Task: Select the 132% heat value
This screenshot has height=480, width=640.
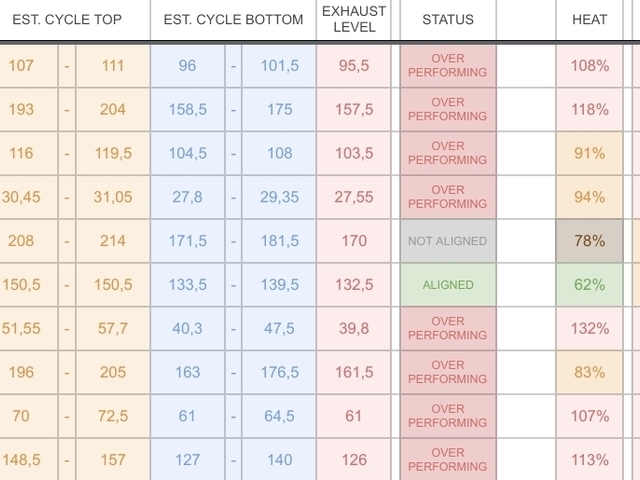Action: pos(589,329)
